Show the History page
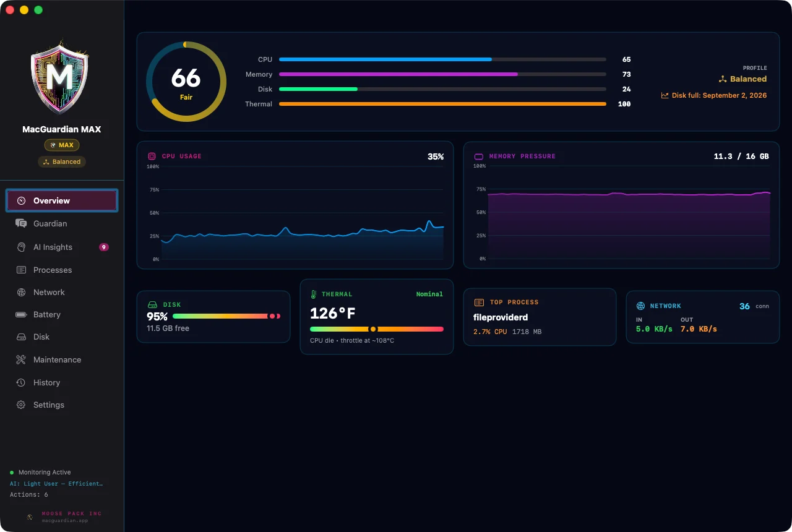 point(62,382)
